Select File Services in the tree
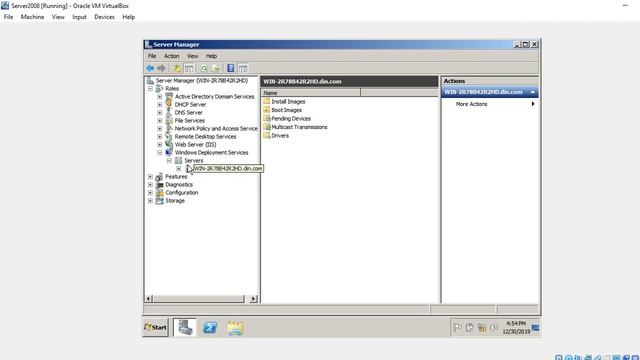 (190, 121)
